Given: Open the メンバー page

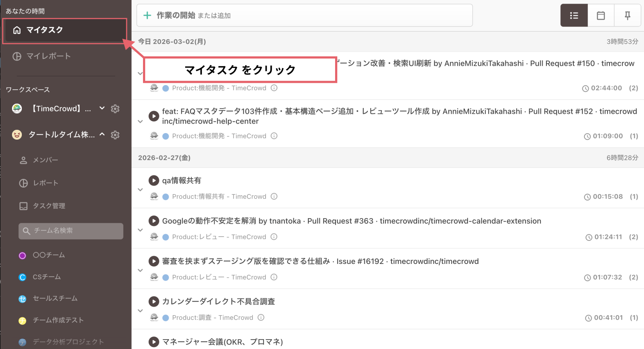Looking at the screenshot, I should (x=45, y=160).
